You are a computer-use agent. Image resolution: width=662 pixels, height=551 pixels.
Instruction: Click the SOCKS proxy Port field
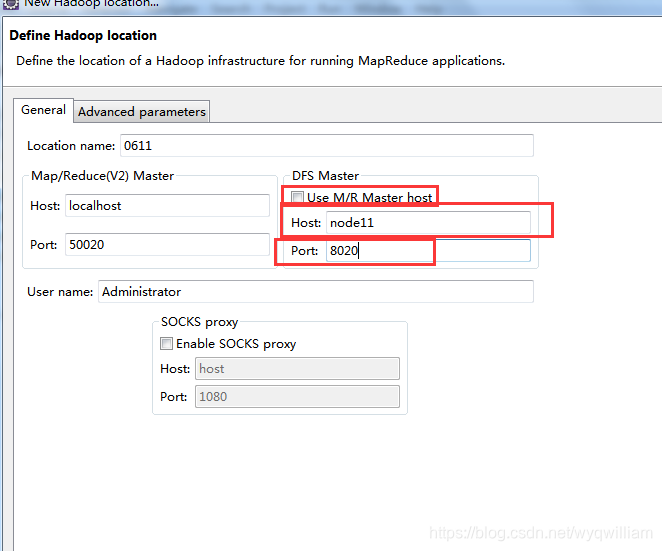point(297,396)
